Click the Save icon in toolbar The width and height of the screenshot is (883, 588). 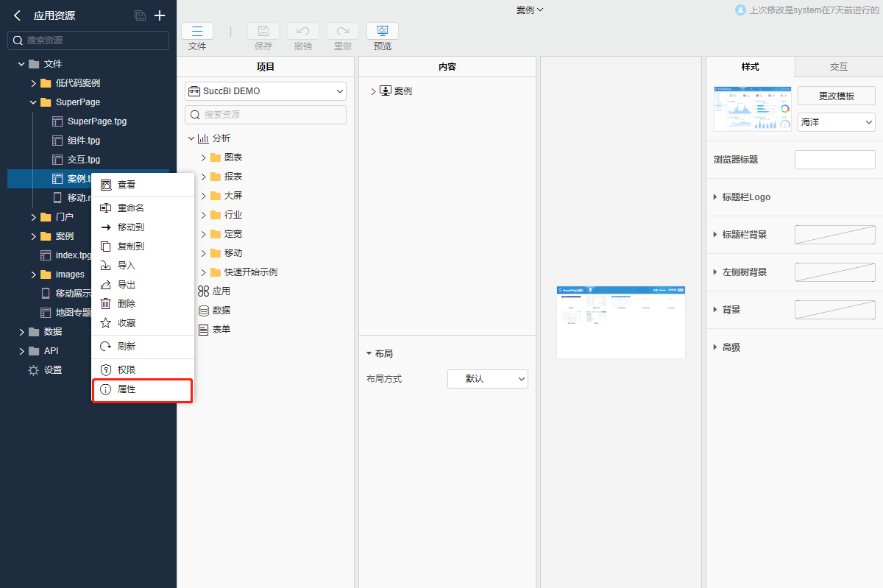coord(263,31)
